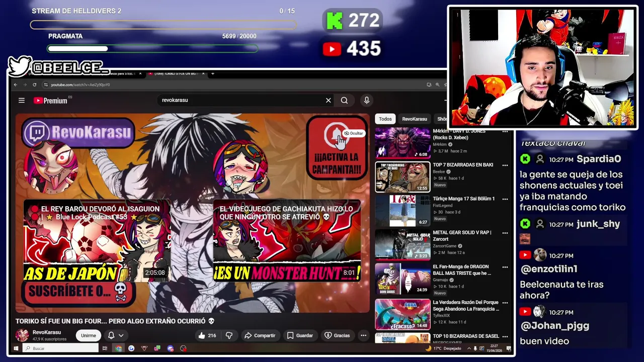This screenshot has height=362, width=644.
Task: Reload the YouTube page
Action: (35, 84)
